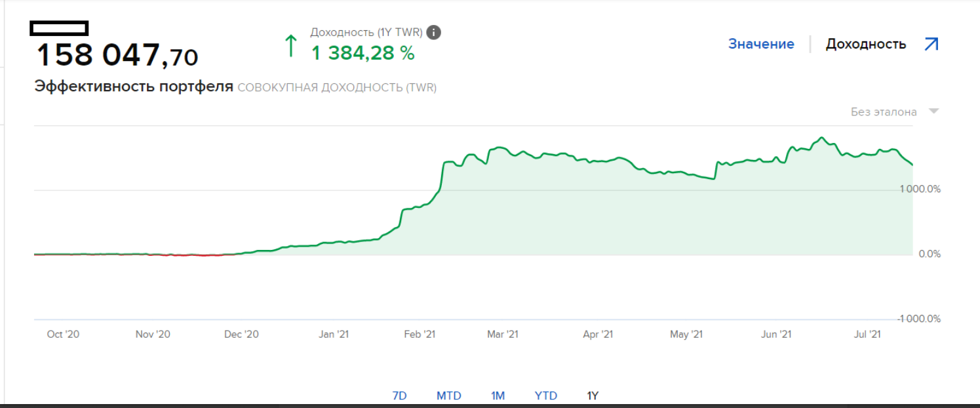
Task: Select the 1M time range
Action: (x=498, y=396)
